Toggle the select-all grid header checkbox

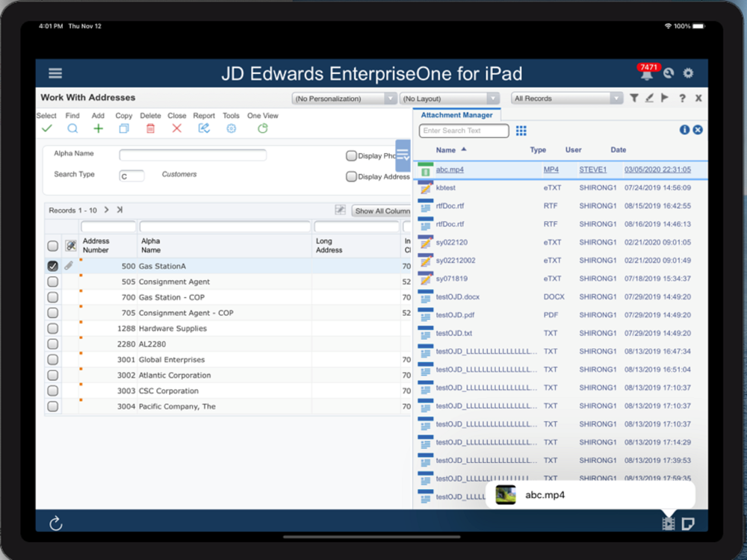(x=53, y=246)
